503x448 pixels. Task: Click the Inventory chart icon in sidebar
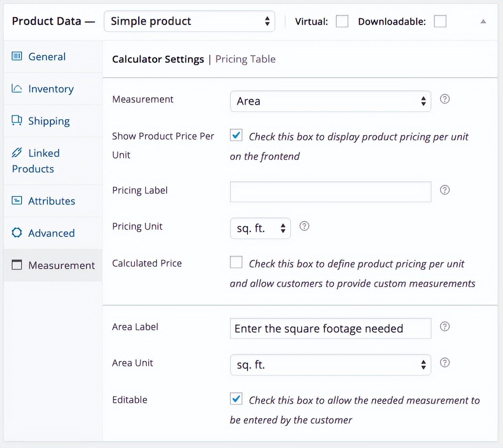pos(16,88)
